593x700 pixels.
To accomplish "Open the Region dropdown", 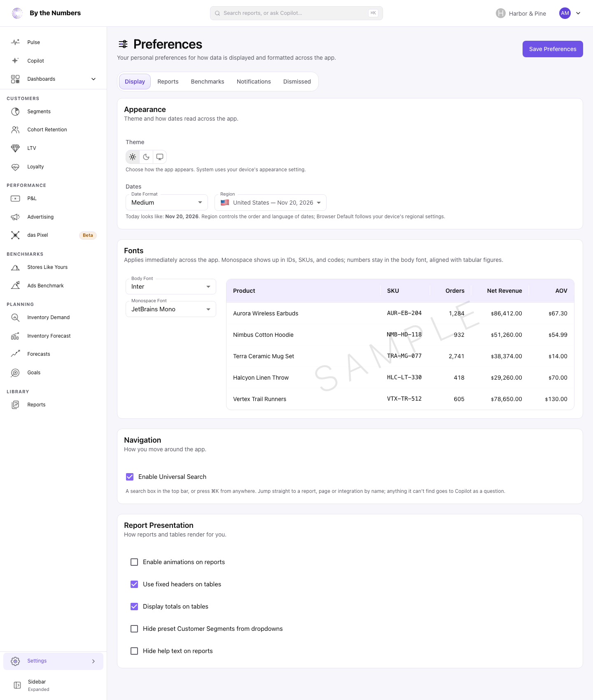I will 271,203.
